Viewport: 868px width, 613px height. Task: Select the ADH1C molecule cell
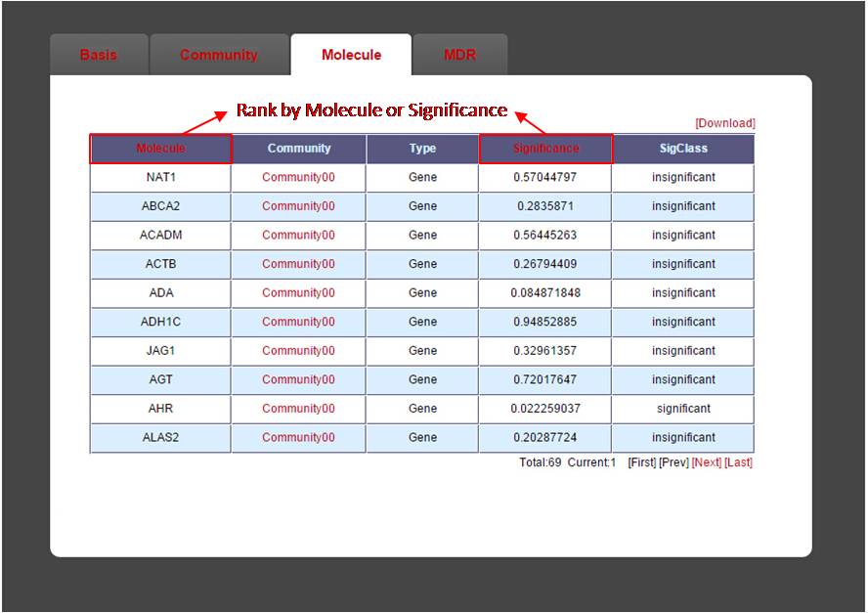(x=160, y=322)
